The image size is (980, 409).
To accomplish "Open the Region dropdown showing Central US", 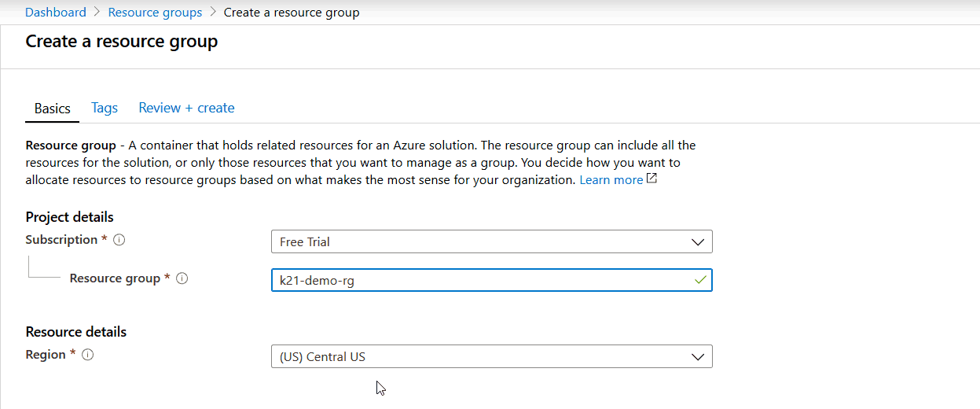I will pyautogui.click(x=492, y=356).
